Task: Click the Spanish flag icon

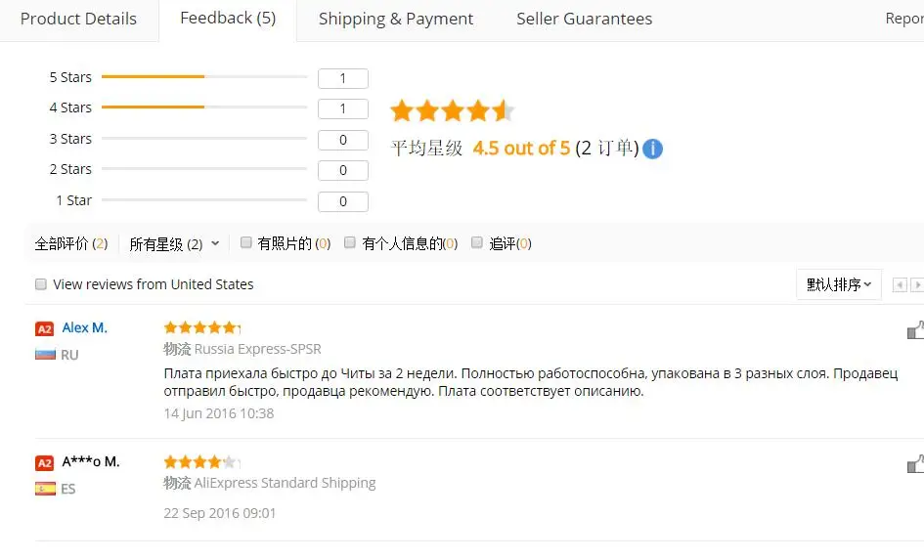Action: coord(45,488)
